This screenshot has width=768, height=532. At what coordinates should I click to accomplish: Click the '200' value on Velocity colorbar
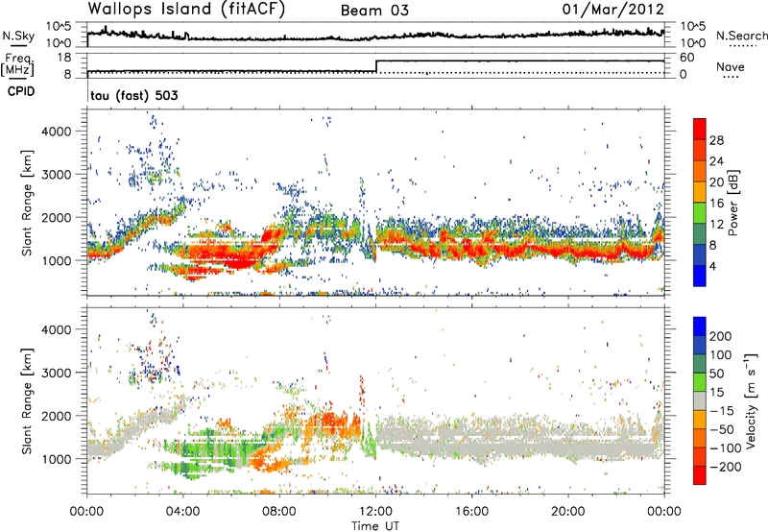[721, 336]
